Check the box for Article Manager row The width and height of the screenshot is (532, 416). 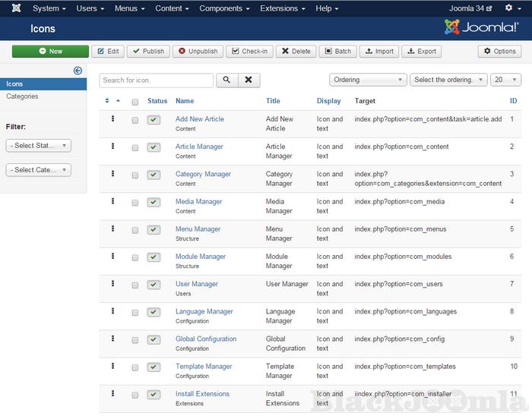(135, 147)
